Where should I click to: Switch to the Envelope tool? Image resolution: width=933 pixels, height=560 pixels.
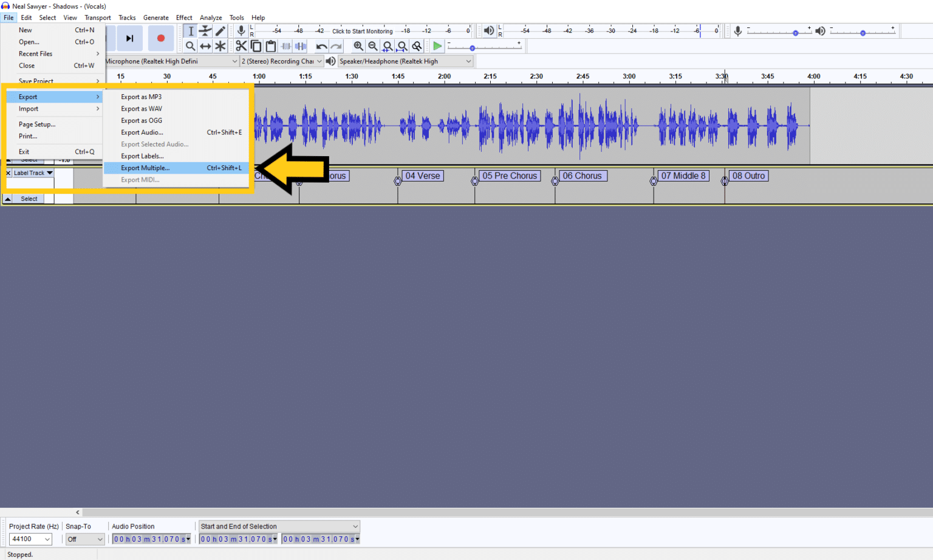click(205, 30)
